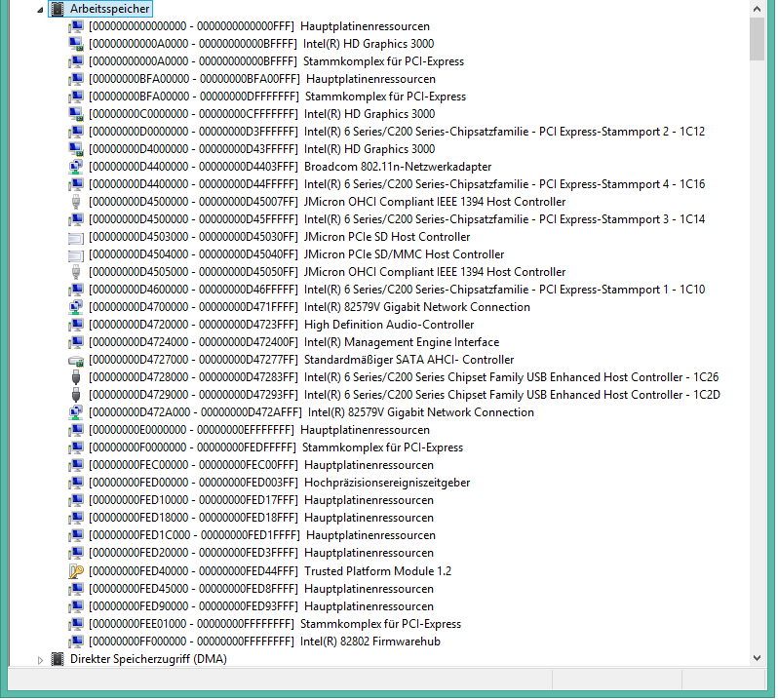Select Hauptplatinenressourcen at FED90000
This screenshot has width=778, height=700.
(261, 606)
